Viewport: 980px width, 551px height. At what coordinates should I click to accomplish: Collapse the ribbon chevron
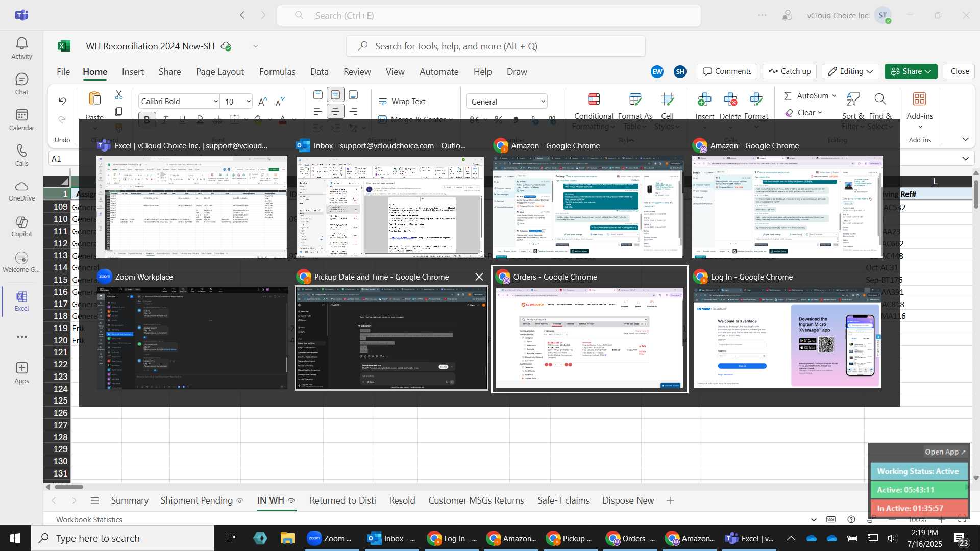965,139
